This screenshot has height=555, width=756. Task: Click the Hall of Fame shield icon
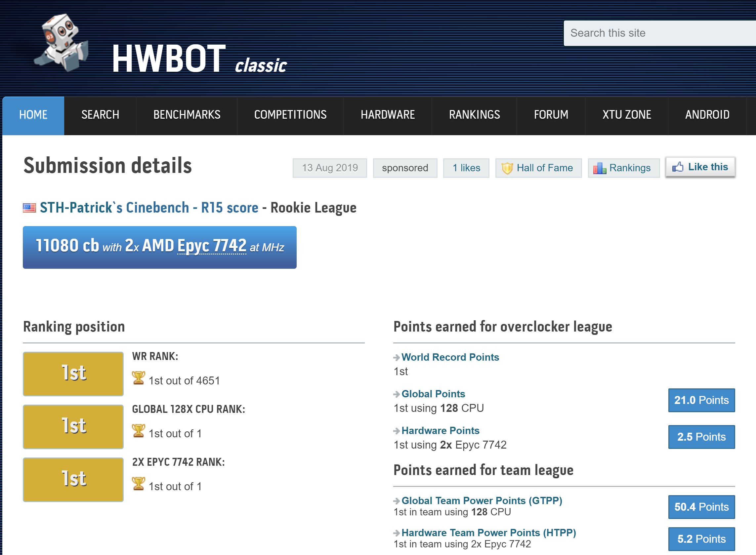507,168
